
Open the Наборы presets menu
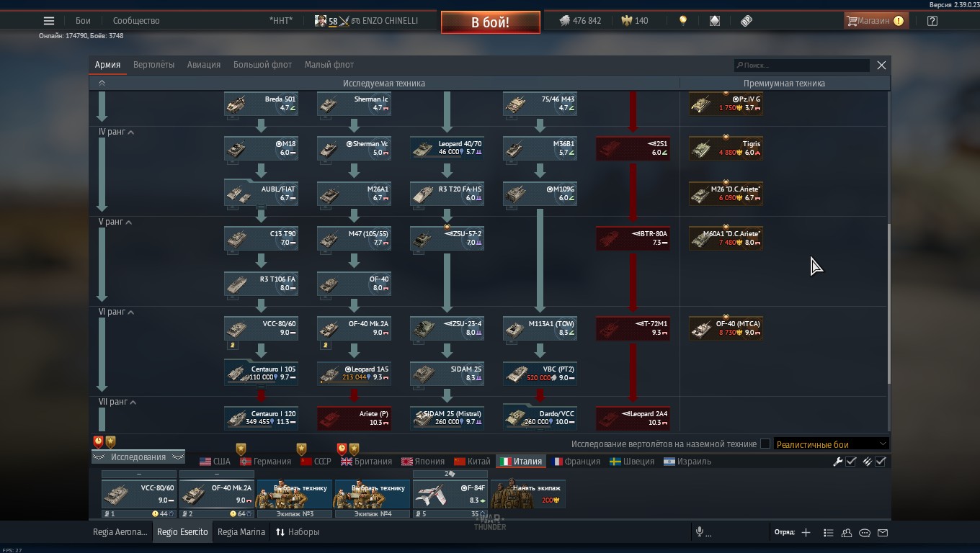pos(297,532)
